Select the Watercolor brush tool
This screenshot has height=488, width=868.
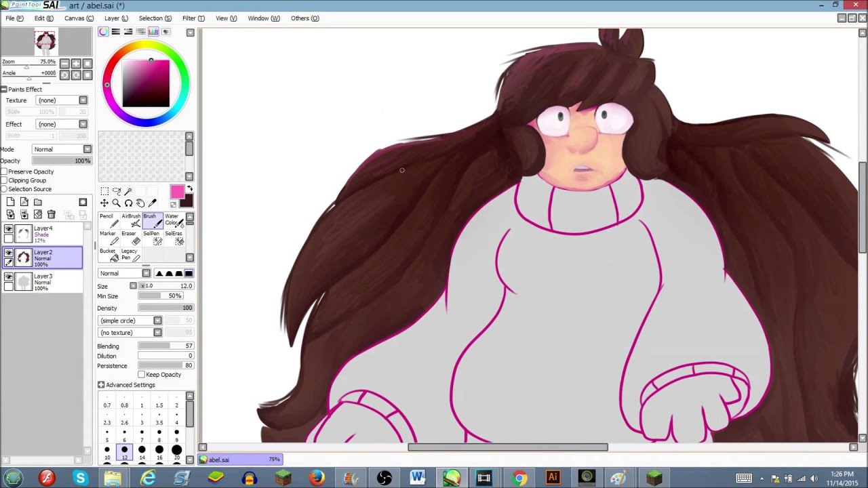coord(174,221)
